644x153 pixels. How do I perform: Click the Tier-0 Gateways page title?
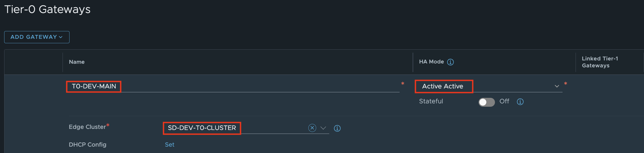pos(47,9)
